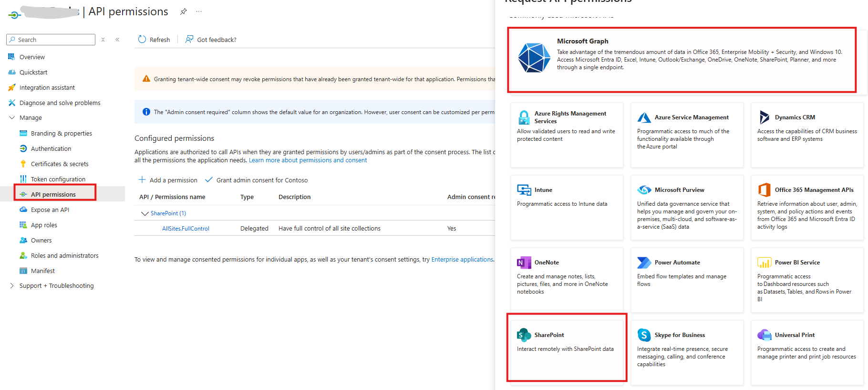Select the Delegated type cell

(254, 229)
